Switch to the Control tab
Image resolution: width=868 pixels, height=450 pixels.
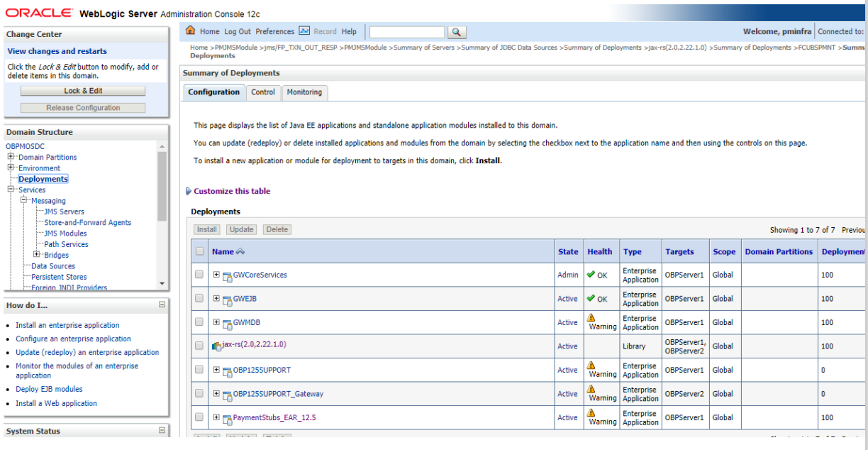pos(262,92)
